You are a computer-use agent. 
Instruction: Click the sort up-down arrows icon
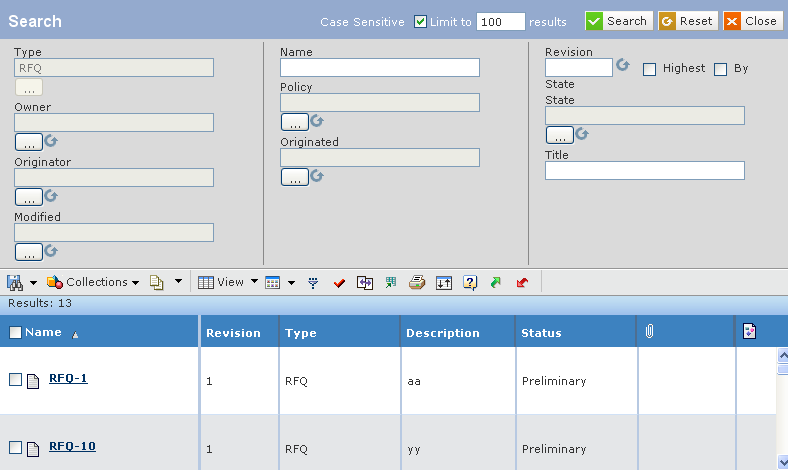(444, 283)
